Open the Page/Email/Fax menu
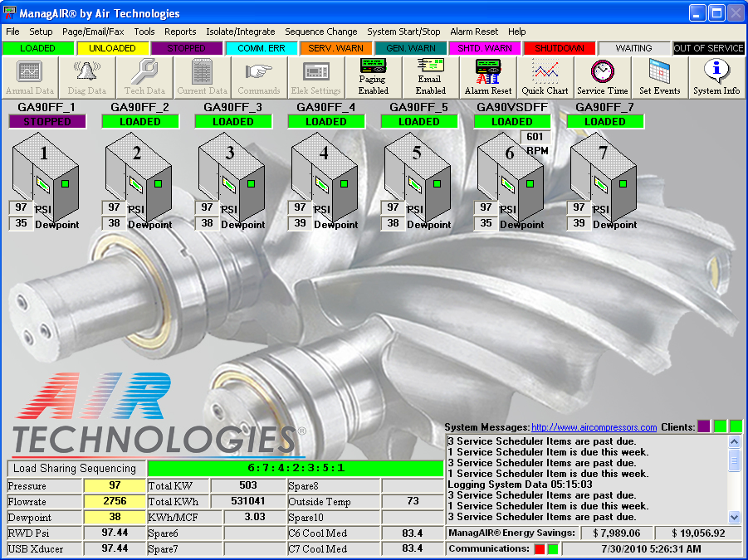 (x=93, y=32)
